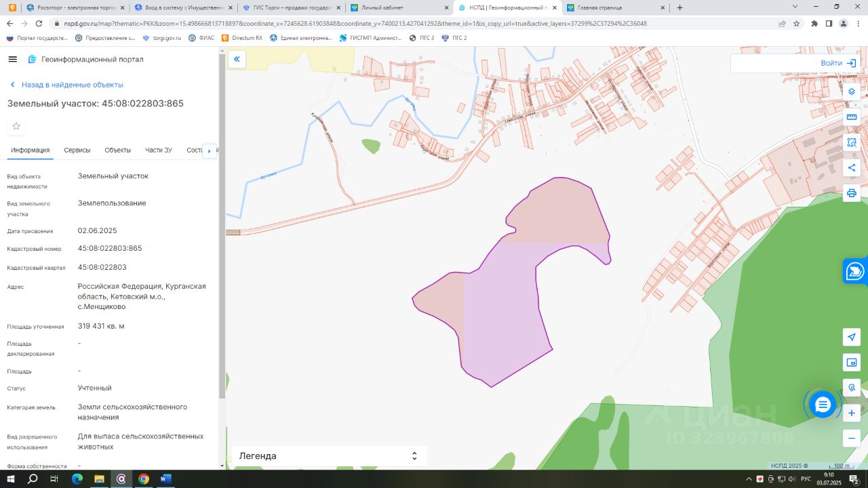
Task: Click Назад в найденные объекты link
Action: pyautogui.click(x=72, y=85)
